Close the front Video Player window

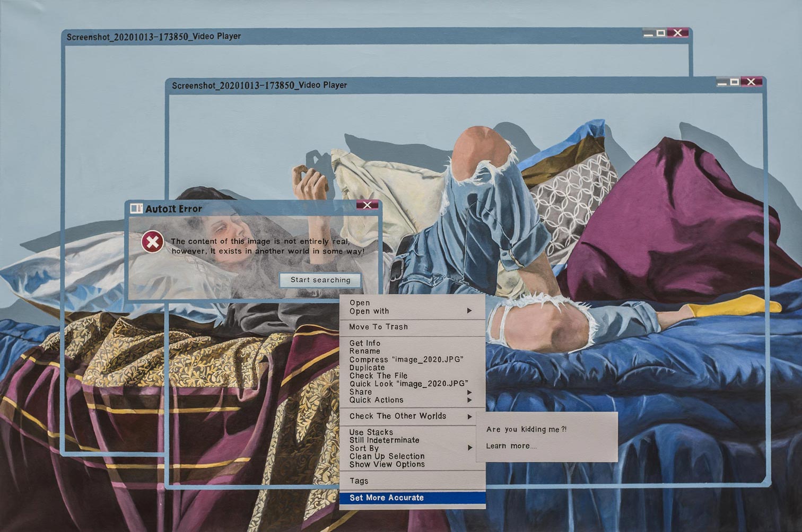(x=752, y=82)
